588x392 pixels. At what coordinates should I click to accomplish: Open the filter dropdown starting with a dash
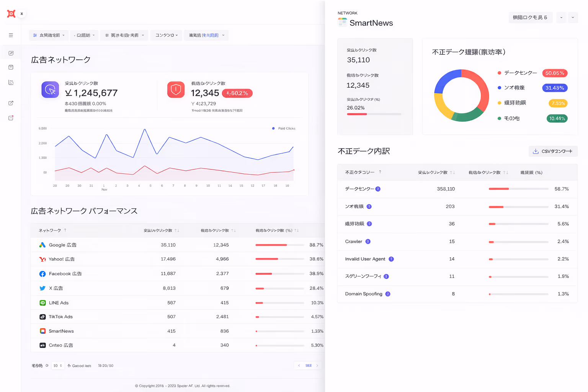coord(84,35)
